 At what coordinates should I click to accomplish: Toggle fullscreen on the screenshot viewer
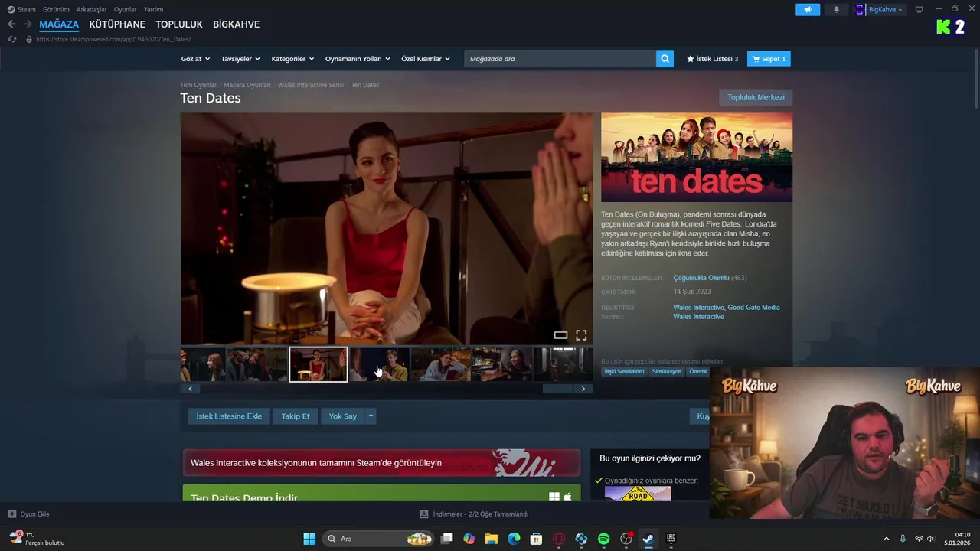581,335
